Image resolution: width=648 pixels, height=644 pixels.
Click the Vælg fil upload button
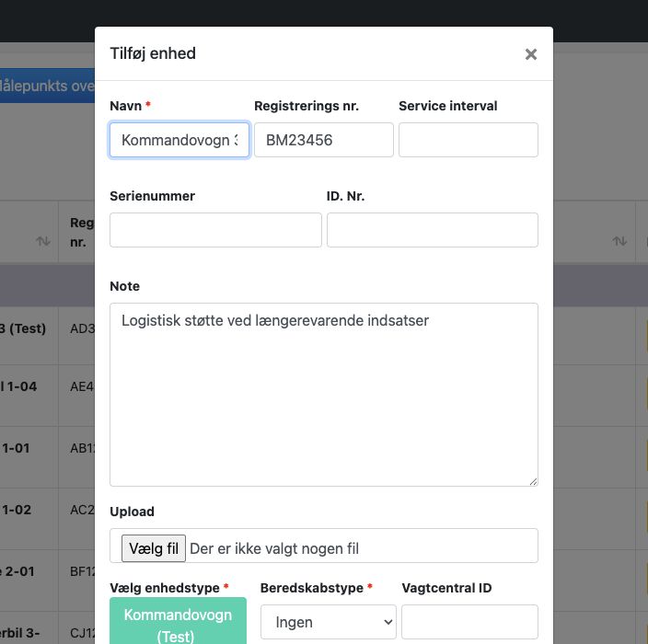(154, 548)
